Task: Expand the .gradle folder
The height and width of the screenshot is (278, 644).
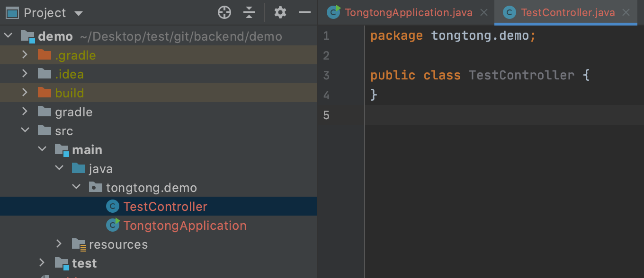Action: [x=25, y=55]
